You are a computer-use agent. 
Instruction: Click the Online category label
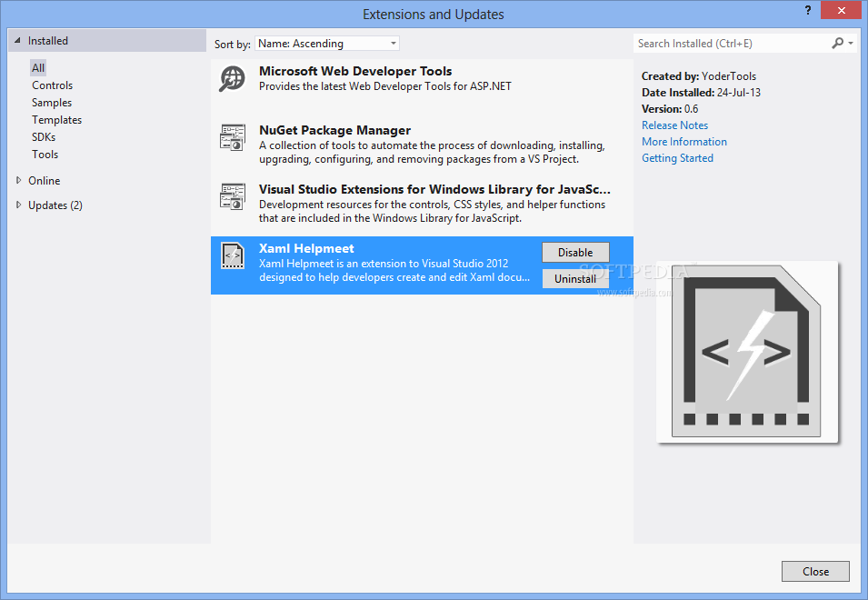pyautogui.click(x=45, y=180)
